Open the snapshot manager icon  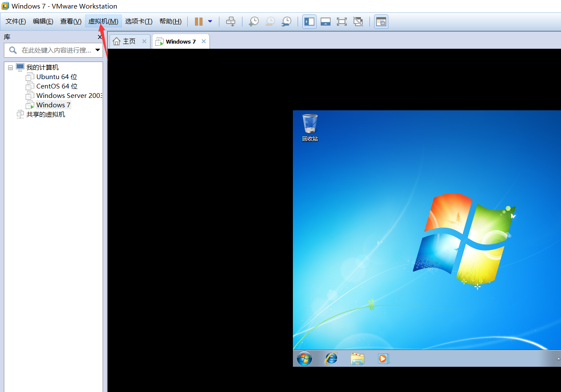pyautogui.click(x=286, y=21)
